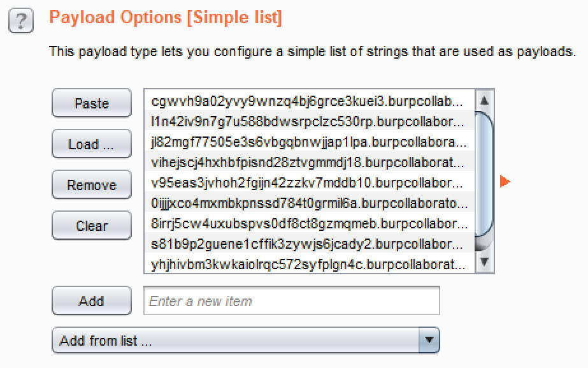Highlight the 8irrj5cw4uxubspvs payload item
Screen dimensions: 588x368
click(309, 223)
